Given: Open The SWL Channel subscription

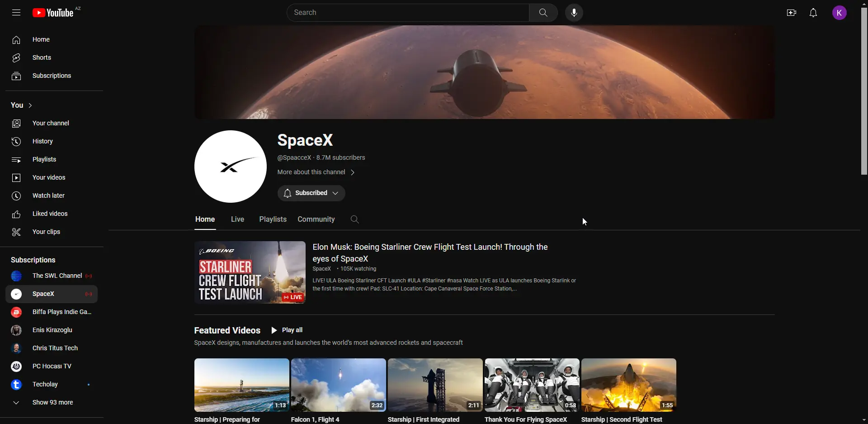Looking at the screenshot, I should pyautogui.click(x=52, y=276).
